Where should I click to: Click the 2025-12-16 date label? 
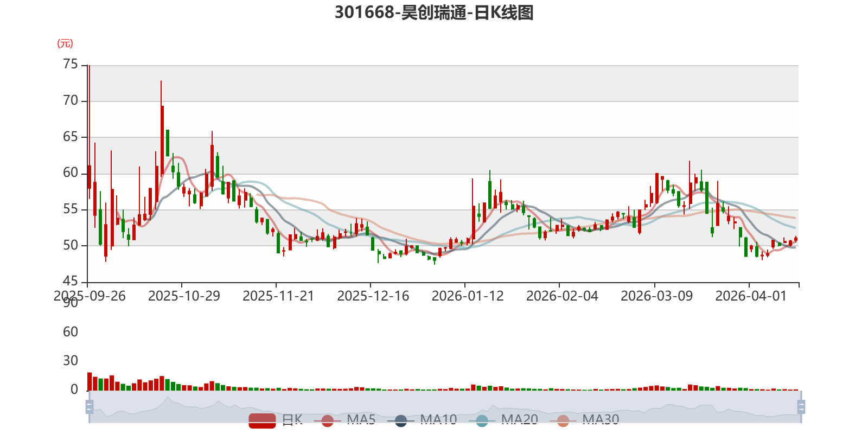coord(373,296)
